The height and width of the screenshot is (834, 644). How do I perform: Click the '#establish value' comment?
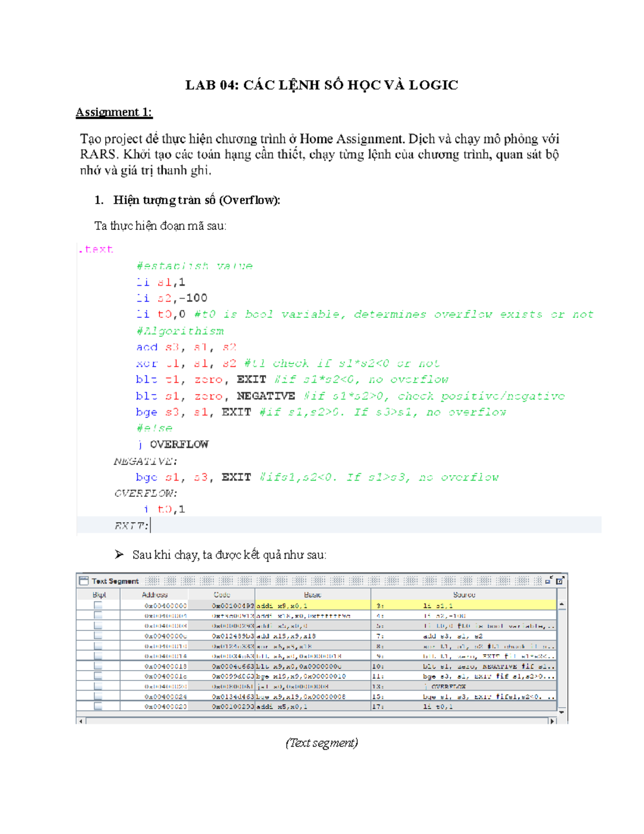pos(194,265)
